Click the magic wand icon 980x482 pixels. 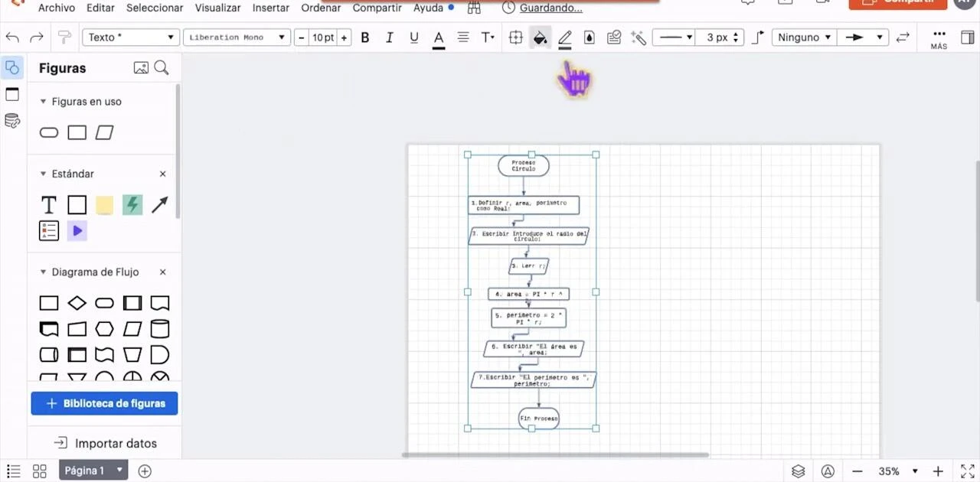point(638,37)
